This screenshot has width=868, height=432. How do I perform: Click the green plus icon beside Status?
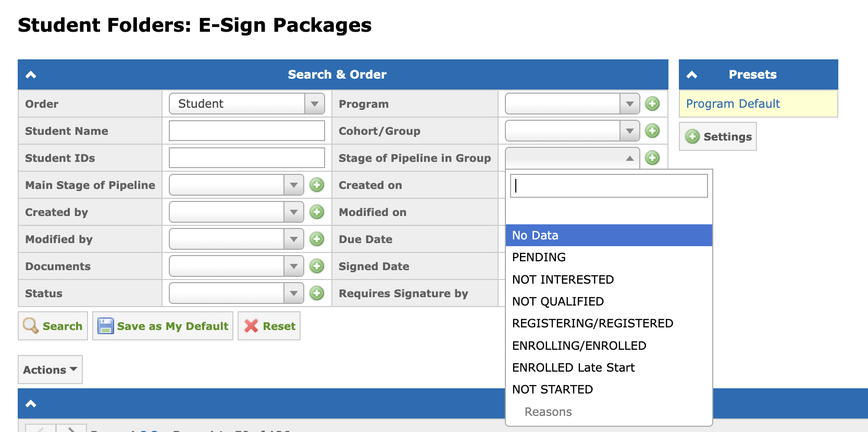(x=317, y=293)
